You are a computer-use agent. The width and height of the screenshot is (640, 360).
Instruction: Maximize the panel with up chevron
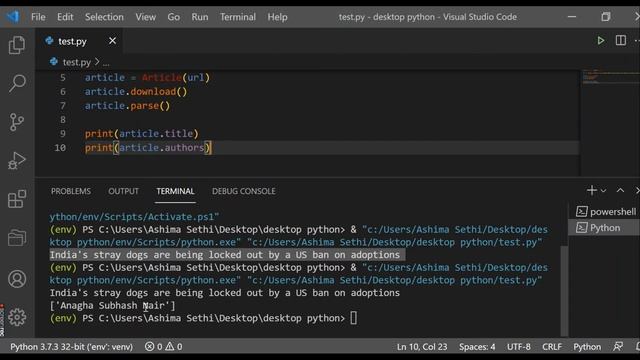620,190
